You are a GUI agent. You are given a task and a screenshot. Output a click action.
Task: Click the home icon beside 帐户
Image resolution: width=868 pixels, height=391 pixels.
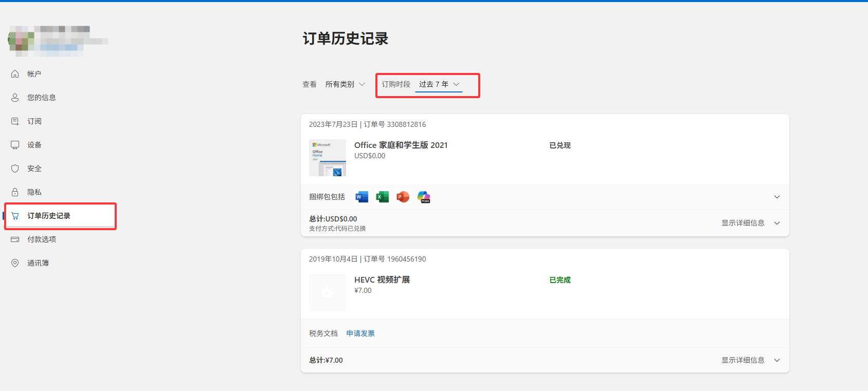(15, 74)
